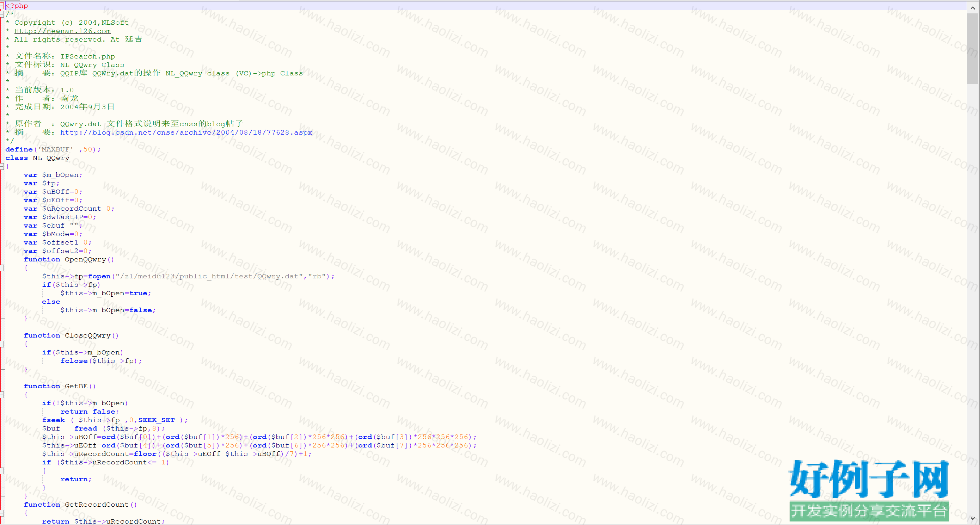Screen dimensions: 980x525
Task: Click the 'var $uEOff=0;' line
Action: 53,200
